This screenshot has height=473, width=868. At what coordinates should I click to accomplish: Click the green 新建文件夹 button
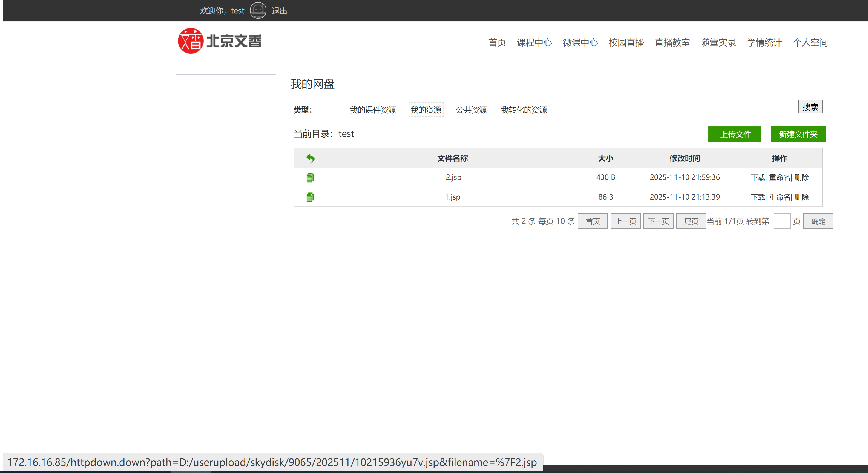pyautogui.click(x=798, y=134)
